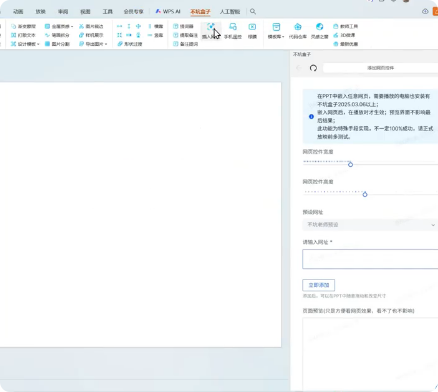Click the scissors 图片 crop tool
The height and width of the screenshot is (392, 438).
pyautogui.click(x=91, y=26)
